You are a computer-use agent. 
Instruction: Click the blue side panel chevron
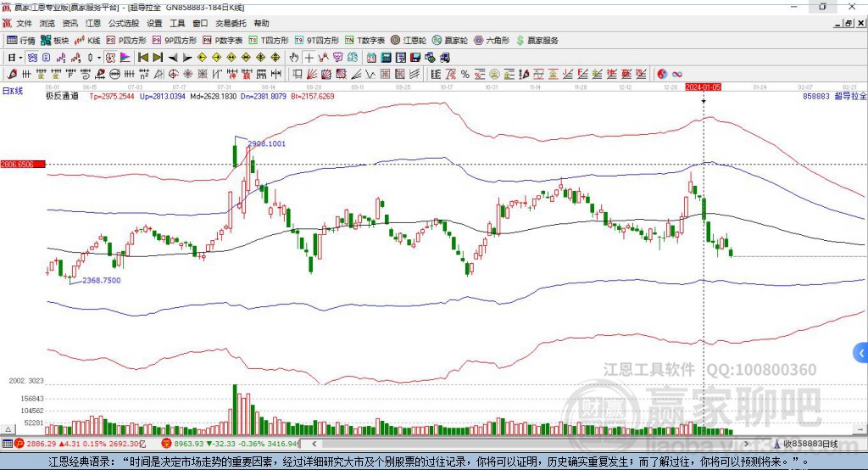coord(861,353)
